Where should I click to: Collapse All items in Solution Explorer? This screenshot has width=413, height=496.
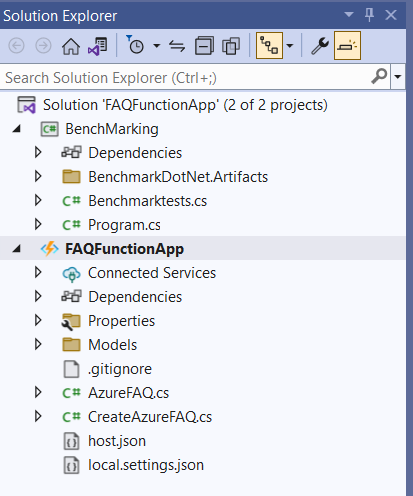(204, 46)
